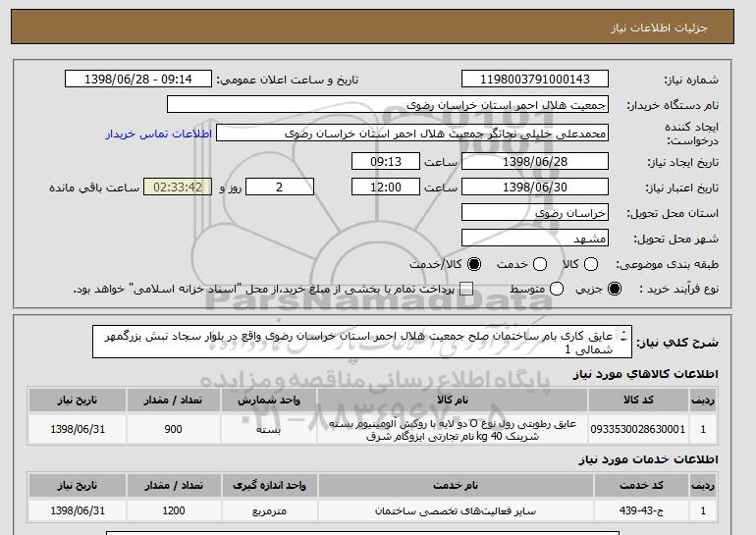Click the request creator name field
The height and width of the screenshot is (535, 756).
click(412, 134)
